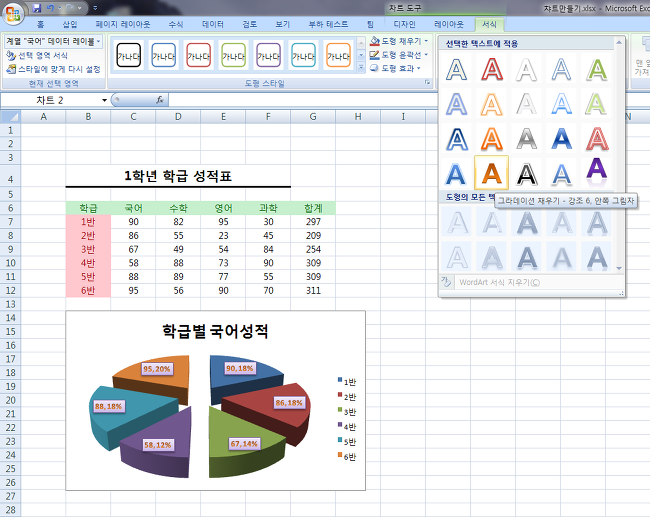
Task: Select green WordArt style at first row end
Action: 597,69
